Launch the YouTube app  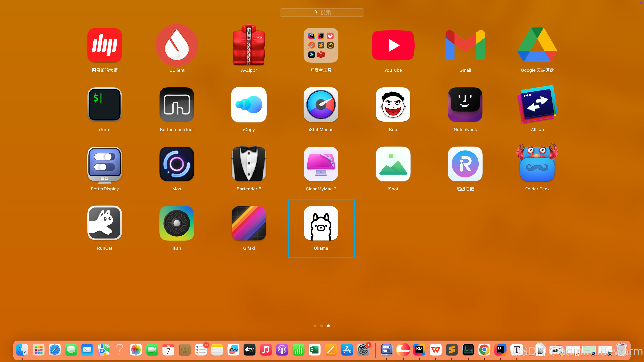393,45
